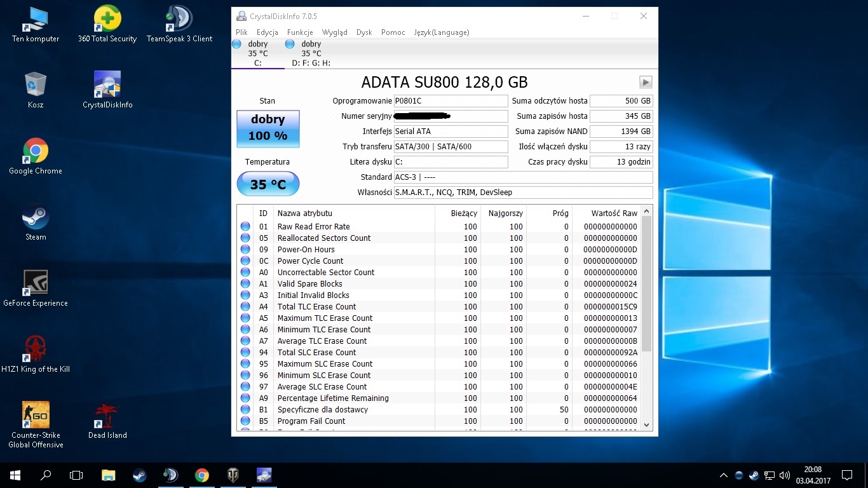Click the Wartość Raw column header
The image size is (868, 488).
click(x=606, y=213)
